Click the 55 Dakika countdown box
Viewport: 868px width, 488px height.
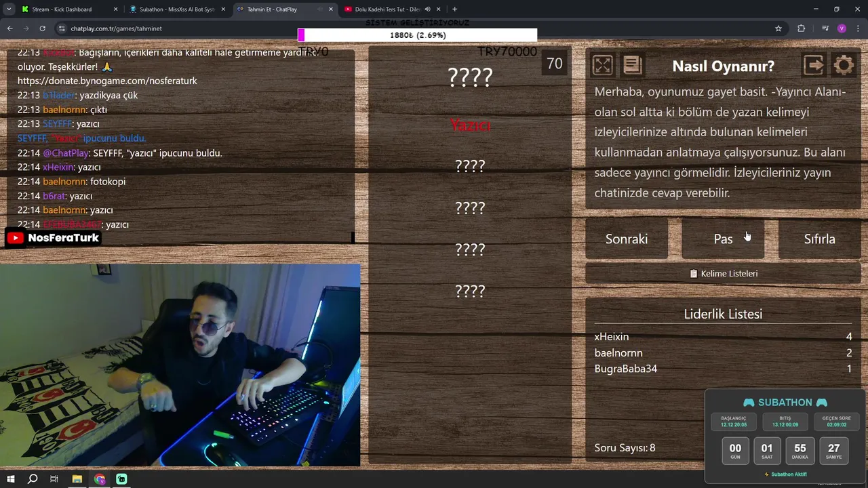pos(800,451)
